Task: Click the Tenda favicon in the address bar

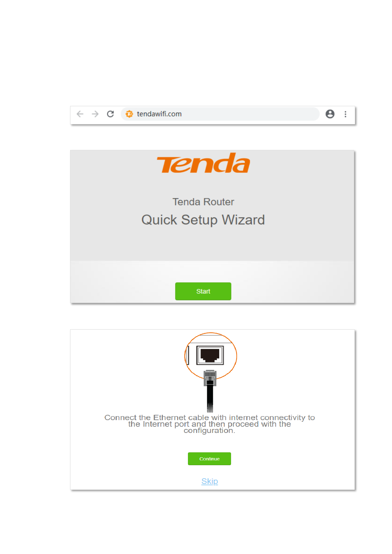Action: [x=129, y=114]
